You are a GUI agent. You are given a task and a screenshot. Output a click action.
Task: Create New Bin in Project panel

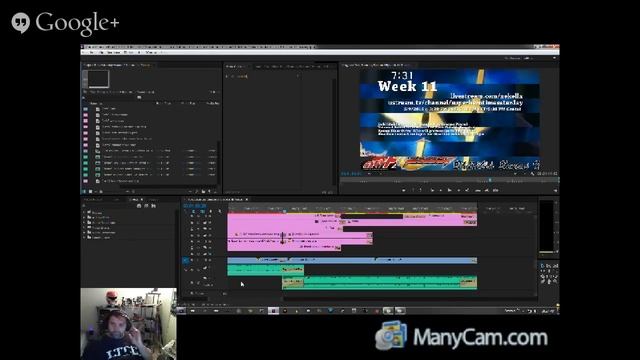[x=203, y=191]
